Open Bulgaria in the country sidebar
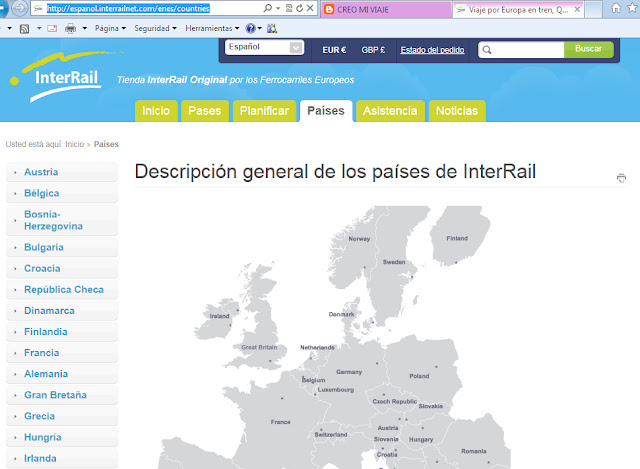 point(62,247)
